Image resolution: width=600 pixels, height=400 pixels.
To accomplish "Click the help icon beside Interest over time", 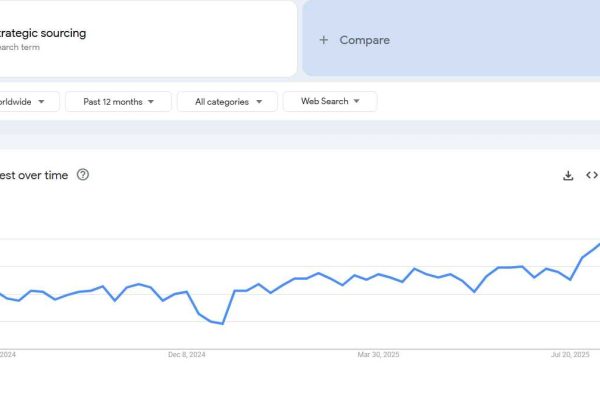I will pos(83,175).
